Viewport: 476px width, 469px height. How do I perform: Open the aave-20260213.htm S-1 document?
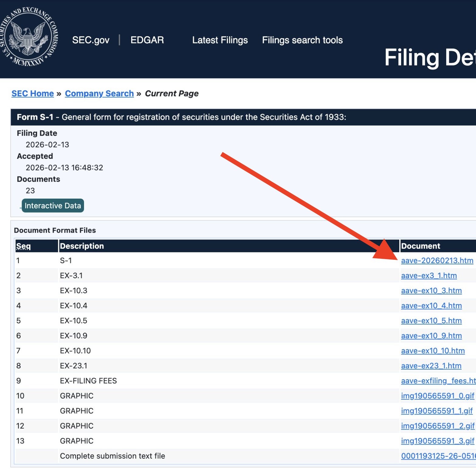coord(437,261)
